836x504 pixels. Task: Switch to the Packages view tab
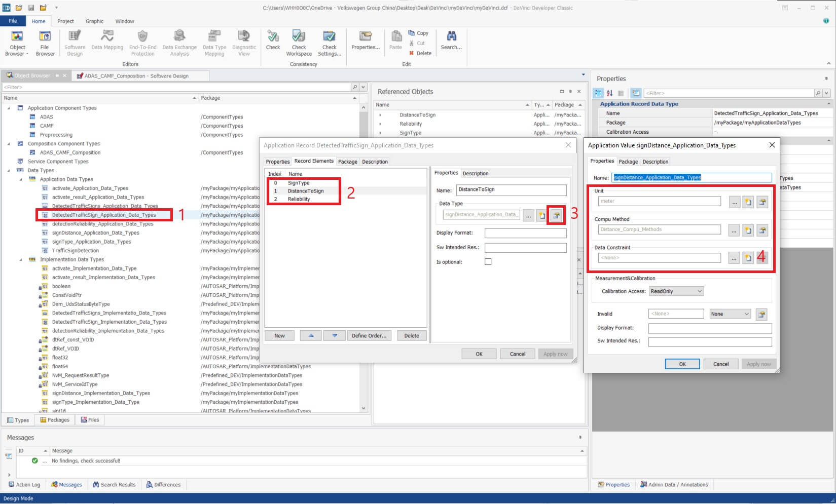(x=55, y=420)
